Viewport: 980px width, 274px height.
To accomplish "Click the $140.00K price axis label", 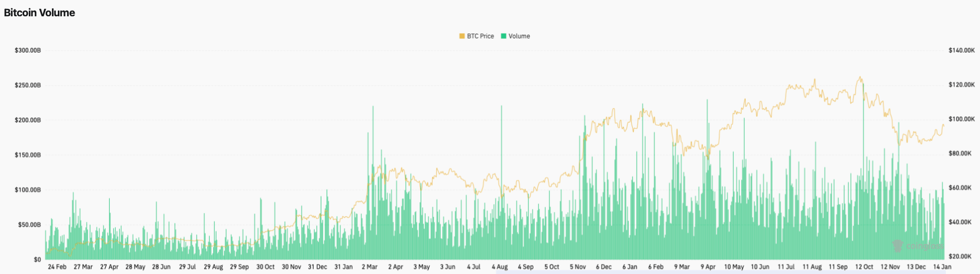I will click(961, 50).
